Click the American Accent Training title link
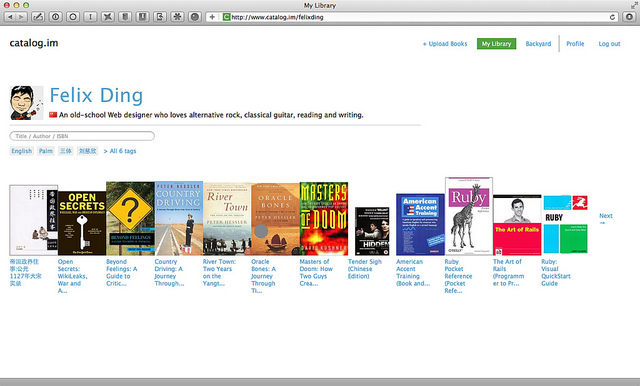Screen dimensions: 640x386 pyautogui.click(x=413, y=272)
